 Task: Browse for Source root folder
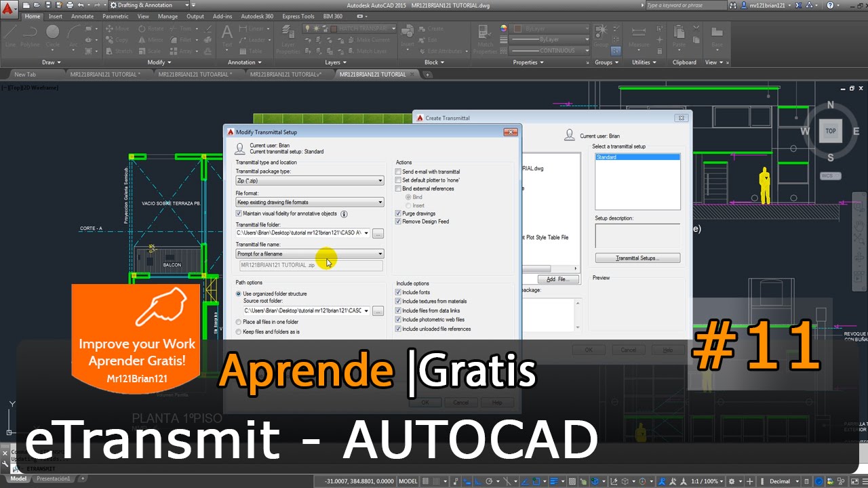(x=378, y=311)
